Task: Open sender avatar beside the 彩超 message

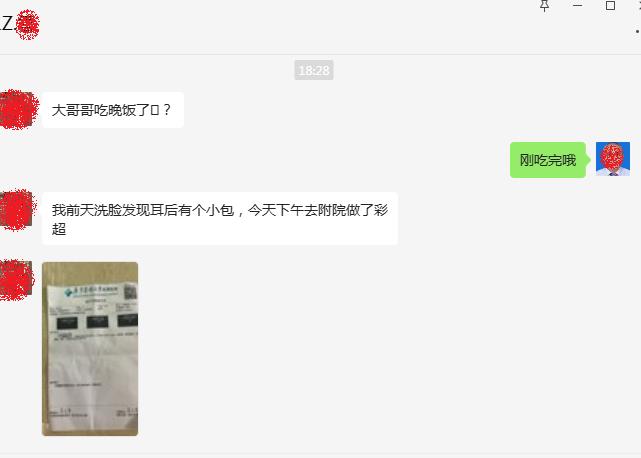Action: pos(16,209)
